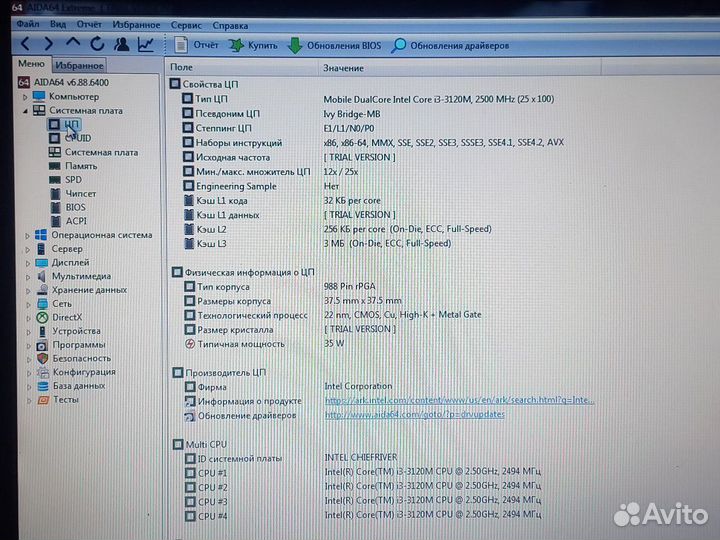Open the Сервис menu
Image resolution: width=720 pixels, height=540 pixels.
(186, 25)
